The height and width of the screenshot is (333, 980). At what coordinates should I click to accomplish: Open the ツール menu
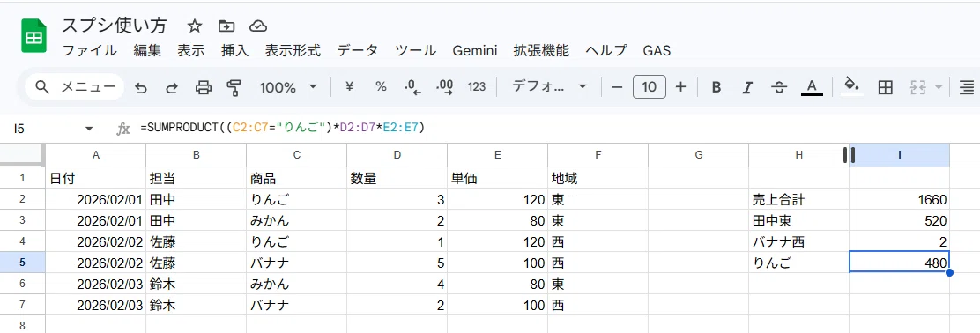coord(416,51)
